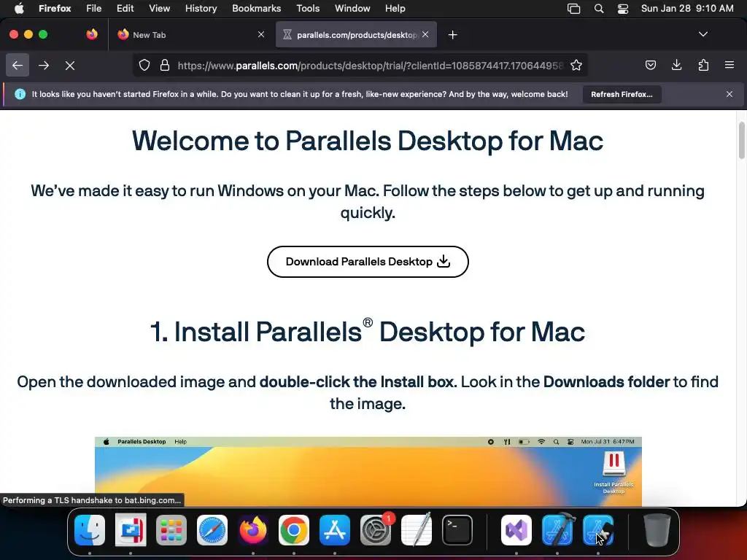This screenshot has height=560, width=747.
Task: Open Spotlight search in menu bar
Action: tap(599, 9)
